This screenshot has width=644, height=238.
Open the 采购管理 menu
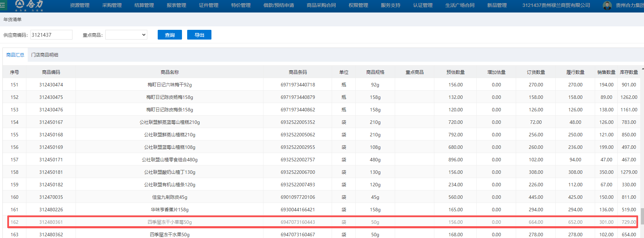(112, 5)
